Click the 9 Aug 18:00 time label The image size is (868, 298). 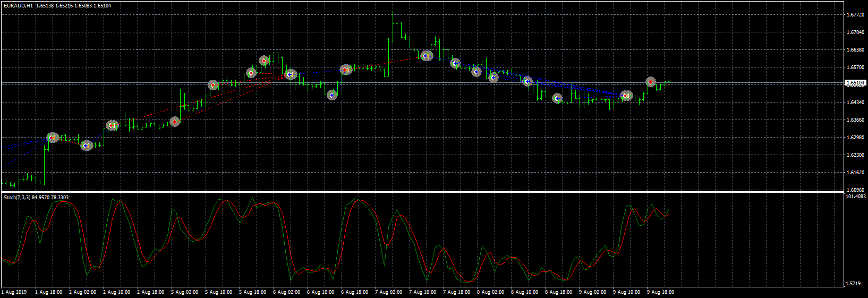click(x=661, y=292)
